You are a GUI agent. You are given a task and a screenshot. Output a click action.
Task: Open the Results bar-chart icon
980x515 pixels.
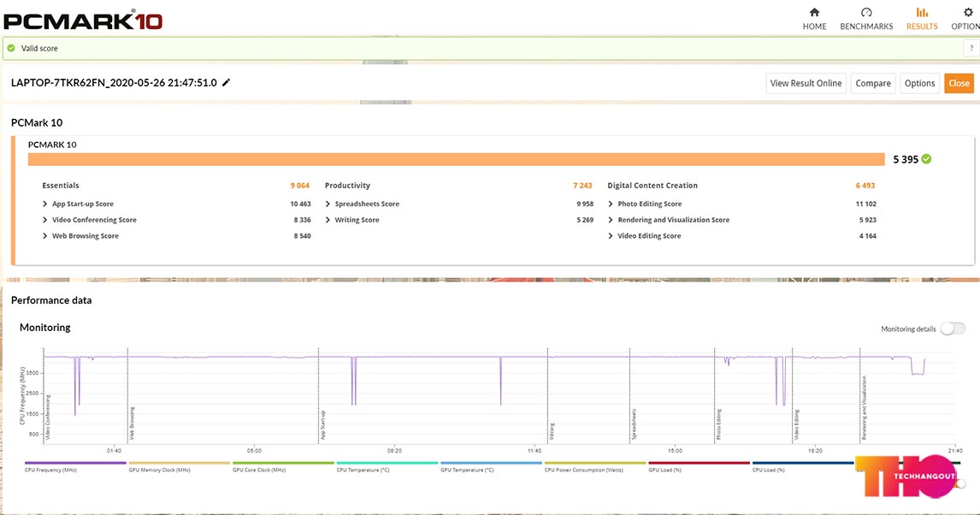click(x=922, y=13)
